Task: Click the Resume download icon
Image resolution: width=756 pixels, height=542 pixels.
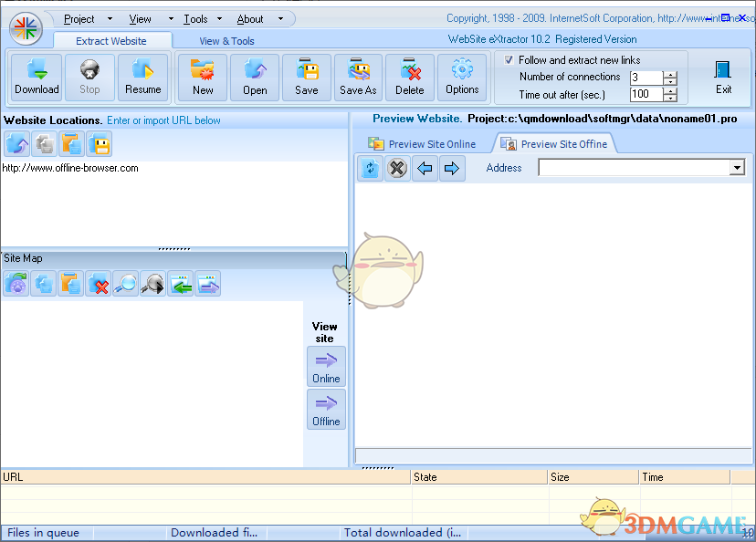Action: click(143, 77)
